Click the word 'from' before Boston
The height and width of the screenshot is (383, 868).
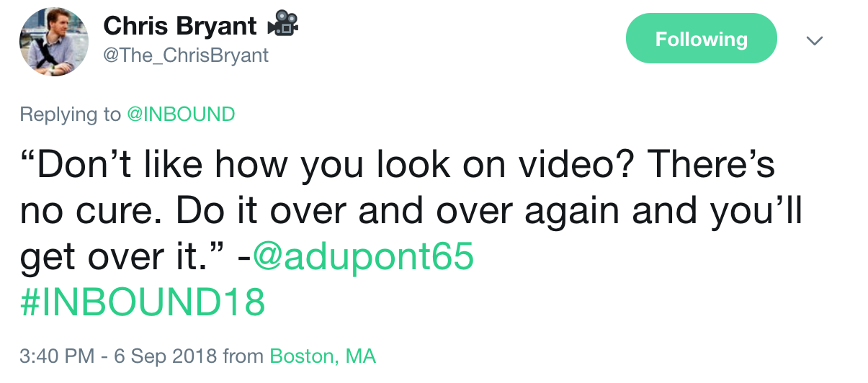[243, 356]
